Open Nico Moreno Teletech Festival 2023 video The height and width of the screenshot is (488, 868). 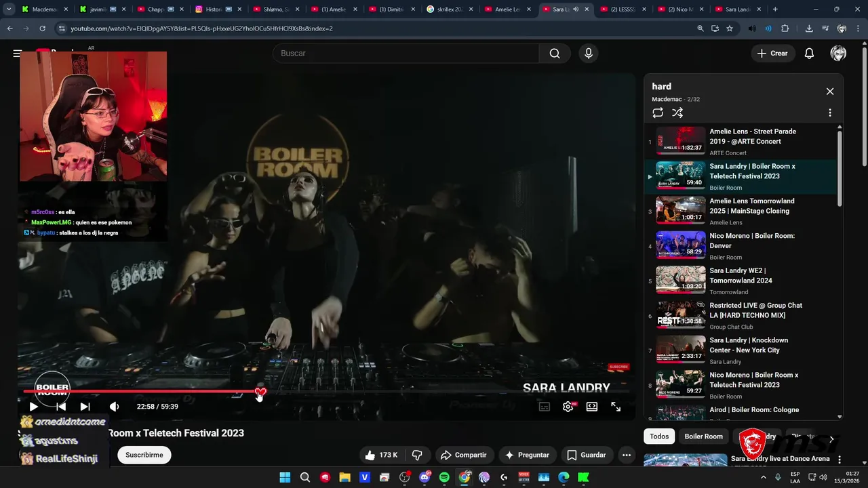[741, 385]
